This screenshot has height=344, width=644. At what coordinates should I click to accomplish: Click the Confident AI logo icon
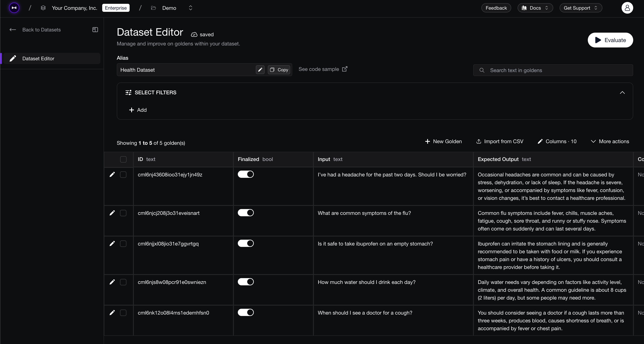(14, 8)
